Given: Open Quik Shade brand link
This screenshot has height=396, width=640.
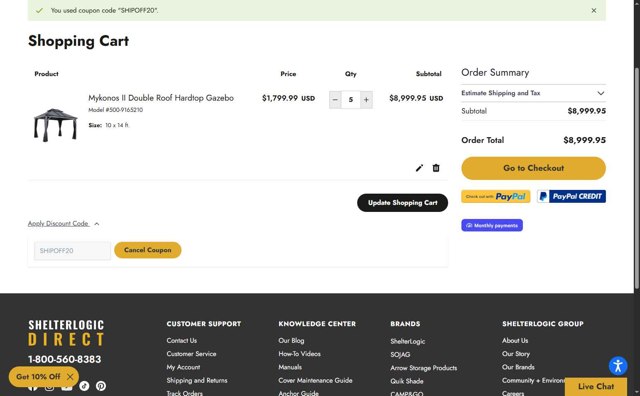Looking at the screenshot, I should (x=407, y=381).
